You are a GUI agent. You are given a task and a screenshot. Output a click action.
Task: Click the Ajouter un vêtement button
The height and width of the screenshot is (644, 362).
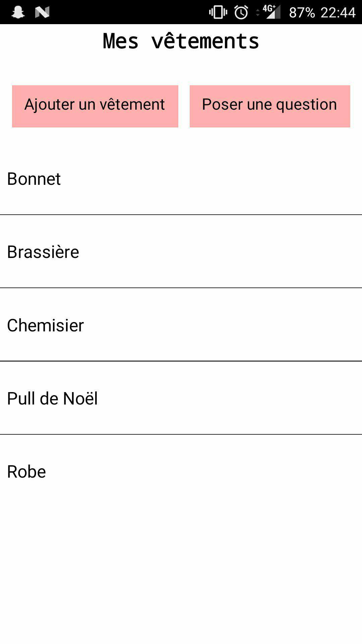[x=95, y=106]
